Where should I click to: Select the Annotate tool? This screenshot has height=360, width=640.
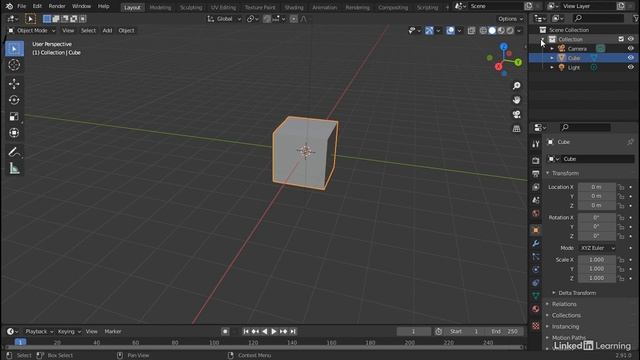point(14,152)
